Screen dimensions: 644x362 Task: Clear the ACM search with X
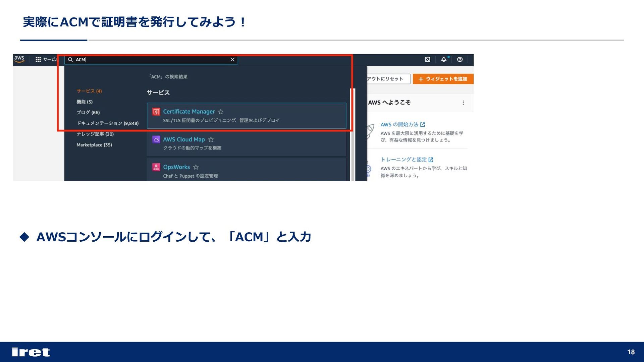[x=232, y=59]
